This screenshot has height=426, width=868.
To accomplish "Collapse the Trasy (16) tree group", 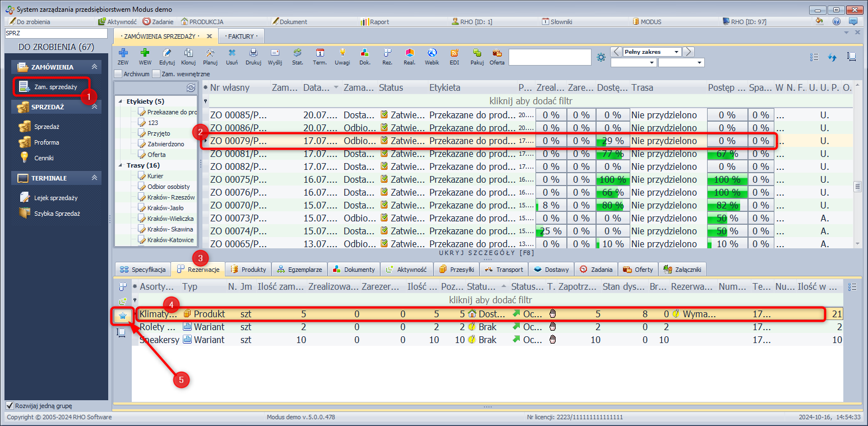I will [121, 165].
